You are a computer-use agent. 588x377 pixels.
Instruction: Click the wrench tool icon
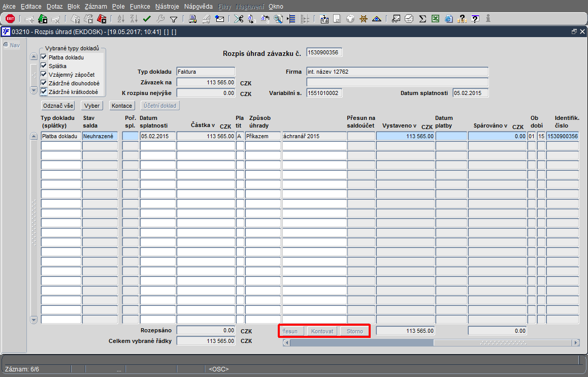[x=160, y=19]
